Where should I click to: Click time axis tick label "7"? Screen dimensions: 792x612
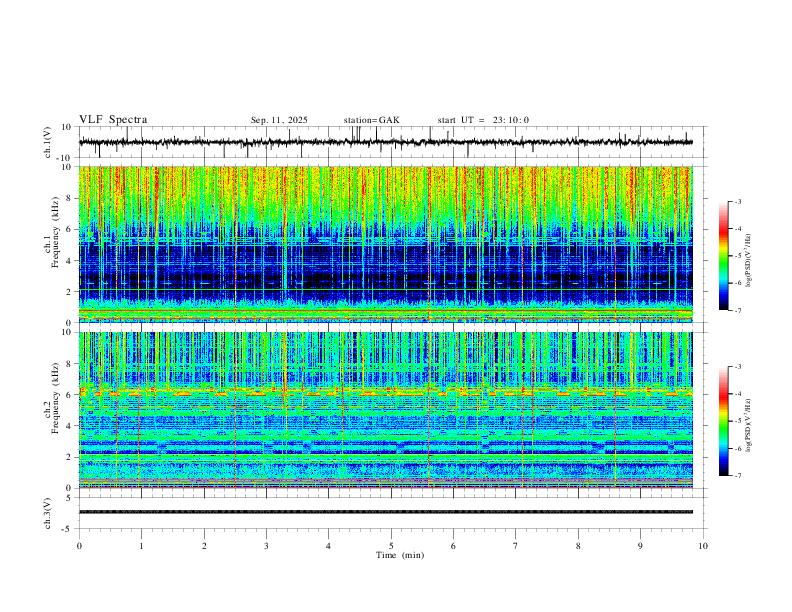(515, 546)
